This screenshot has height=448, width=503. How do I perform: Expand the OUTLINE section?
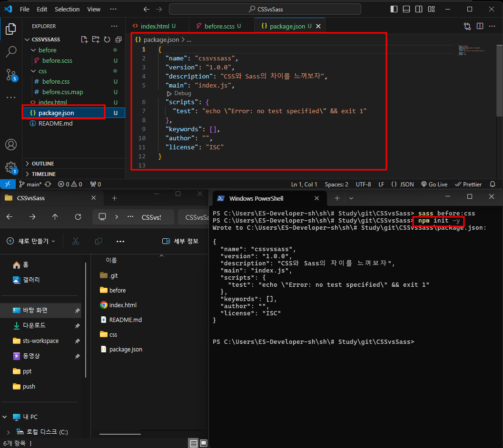coord(43,164)
